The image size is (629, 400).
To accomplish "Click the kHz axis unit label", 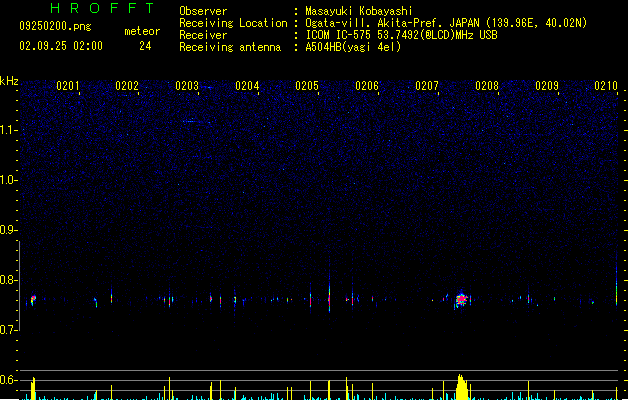I will tap(9, 81).
